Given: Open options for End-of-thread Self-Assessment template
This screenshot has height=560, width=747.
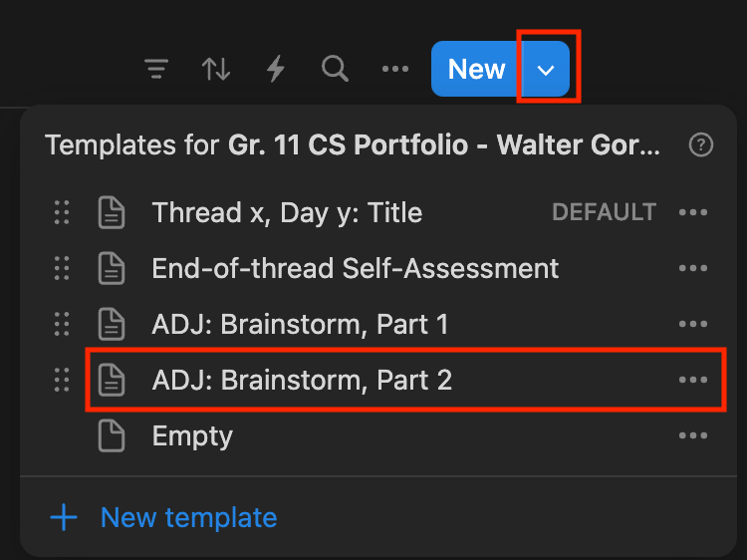Looking at the screenshot, I should pos(692,268).
